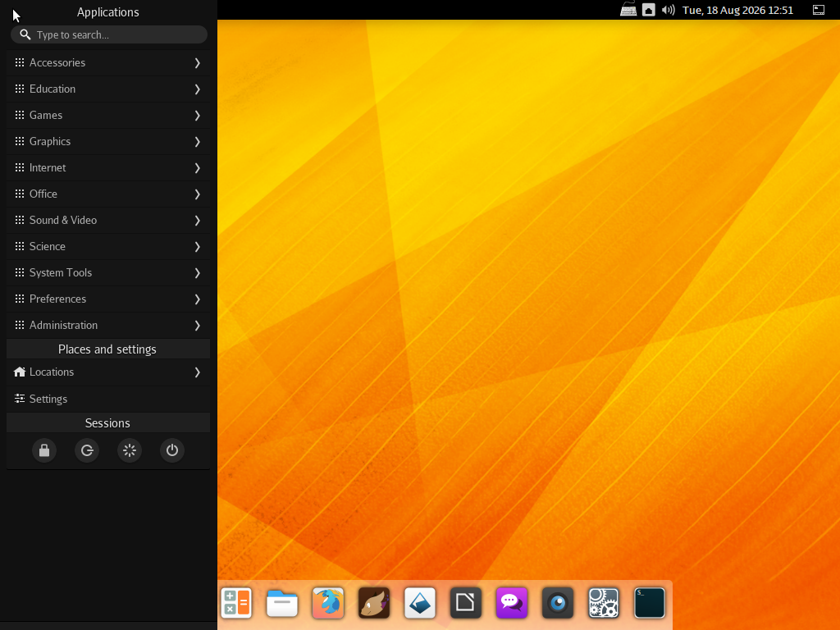The width and height of the screenshot is (840, 630).
Task: Show the Administration applications
Action: 108,325
